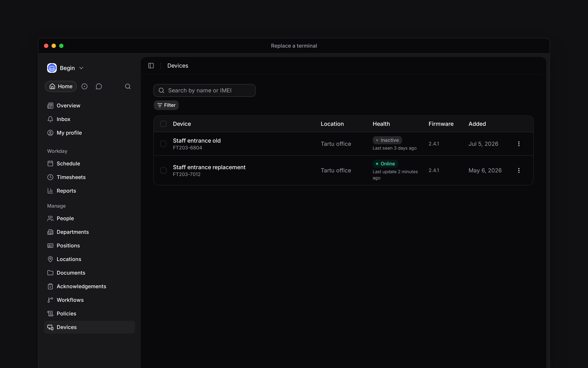
Task: Open more options for Staff entrance old
Action: click(x=519, y=144)
